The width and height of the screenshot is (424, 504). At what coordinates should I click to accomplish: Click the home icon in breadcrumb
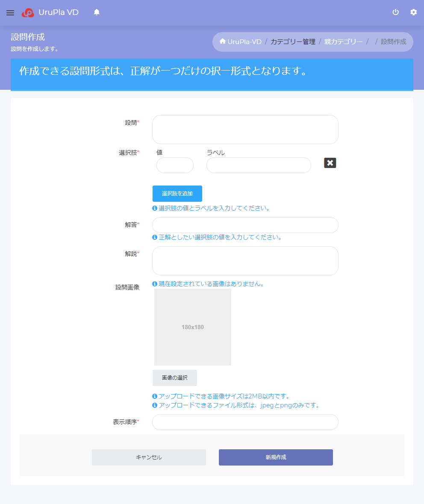click(x=222, y=41)
